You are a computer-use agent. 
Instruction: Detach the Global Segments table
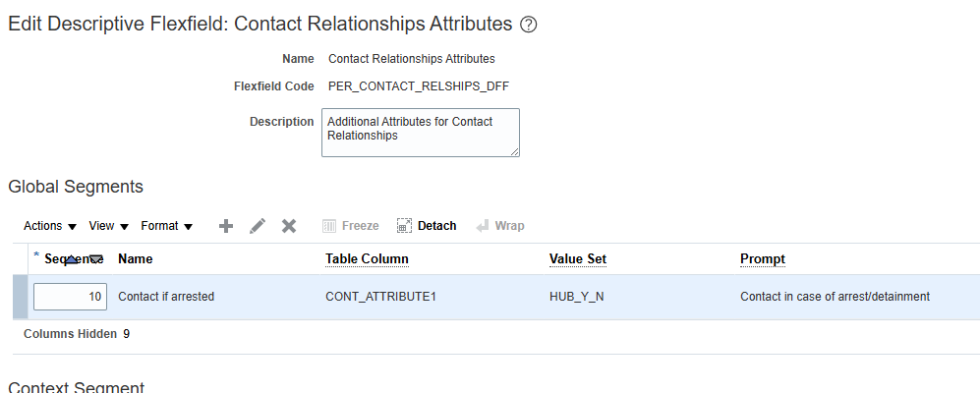427,226
